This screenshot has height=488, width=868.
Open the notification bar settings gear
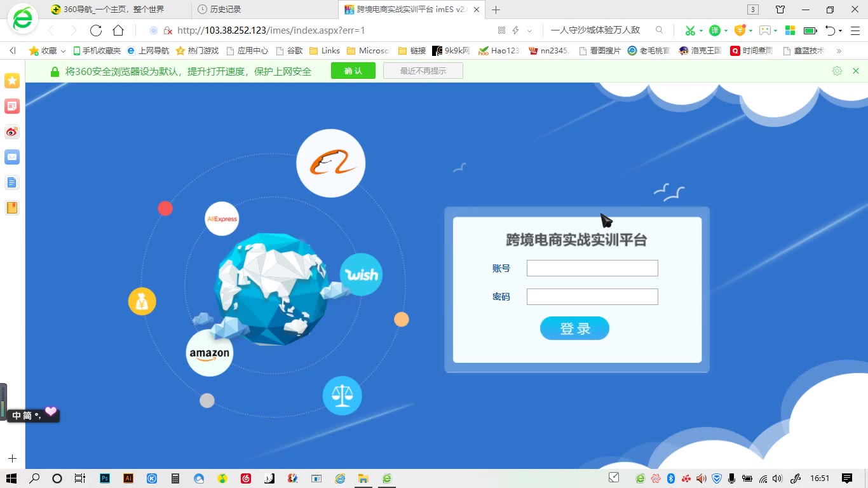837,71
